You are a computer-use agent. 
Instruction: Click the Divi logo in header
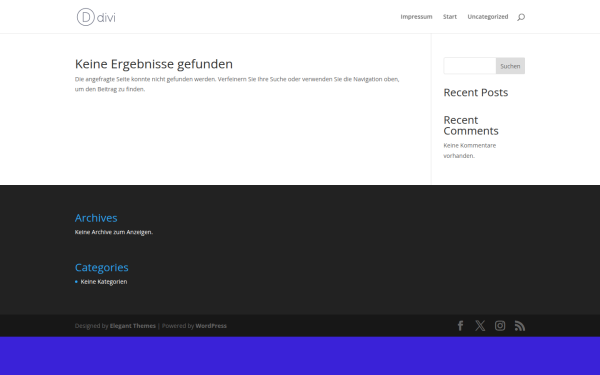[x=96, y=17]
